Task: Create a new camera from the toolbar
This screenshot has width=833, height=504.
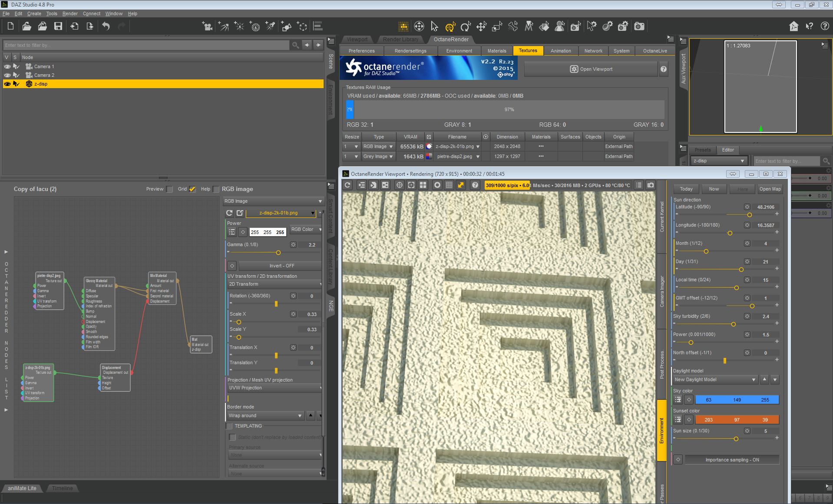Action: pyautogui.click(x=208, y=26)
